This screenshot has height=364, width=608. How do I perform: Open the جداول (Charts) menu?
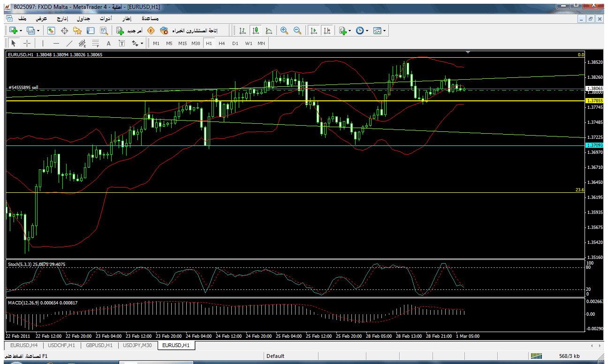pos(83,18)
